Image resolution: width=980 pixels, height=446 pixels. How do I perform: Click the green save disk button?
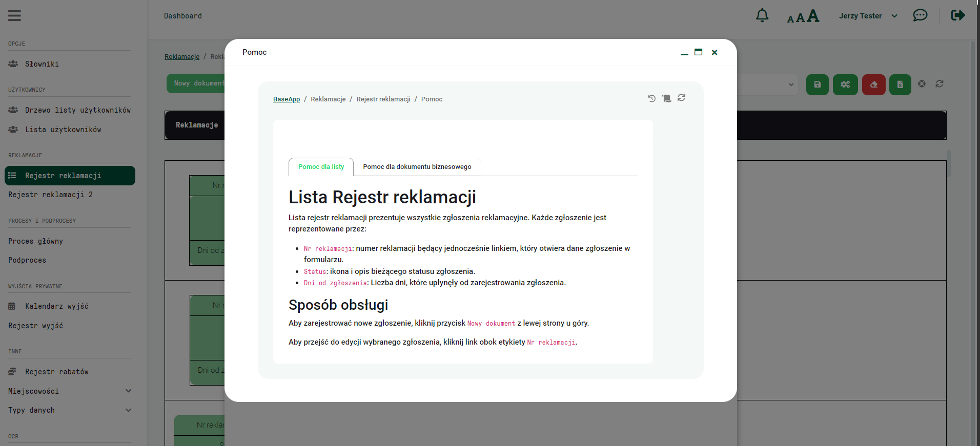pyautogui.click(x=818, y=84)
